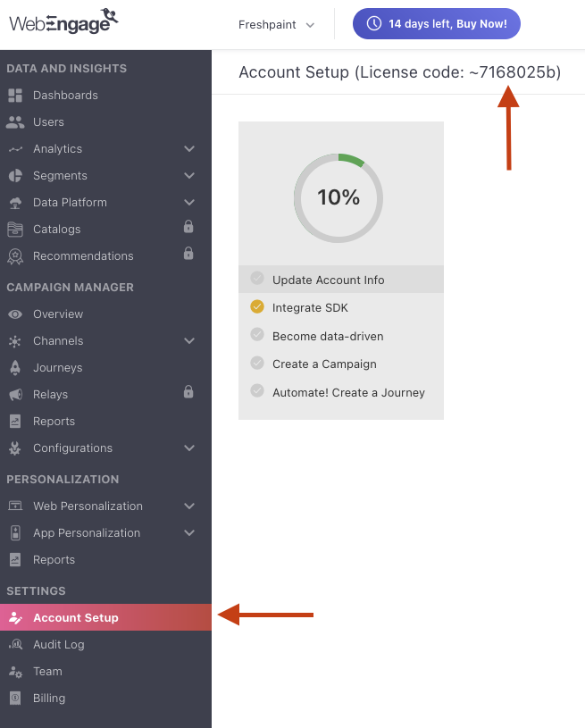
Task: Click the Journeys rocket icon
Action: point(15,368)
